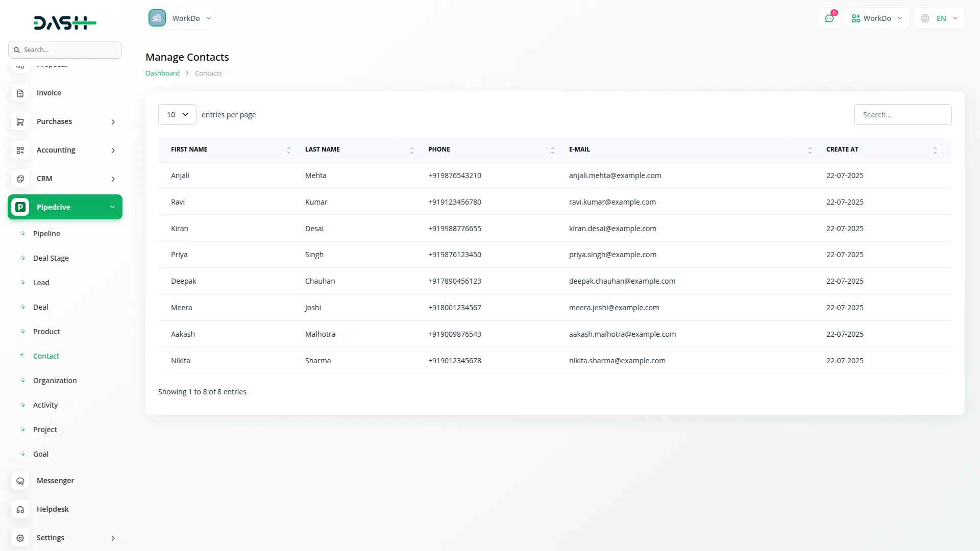Open the Deal Stage section
This screenshot has height=551, width=980.
click(x=51, y=258)
